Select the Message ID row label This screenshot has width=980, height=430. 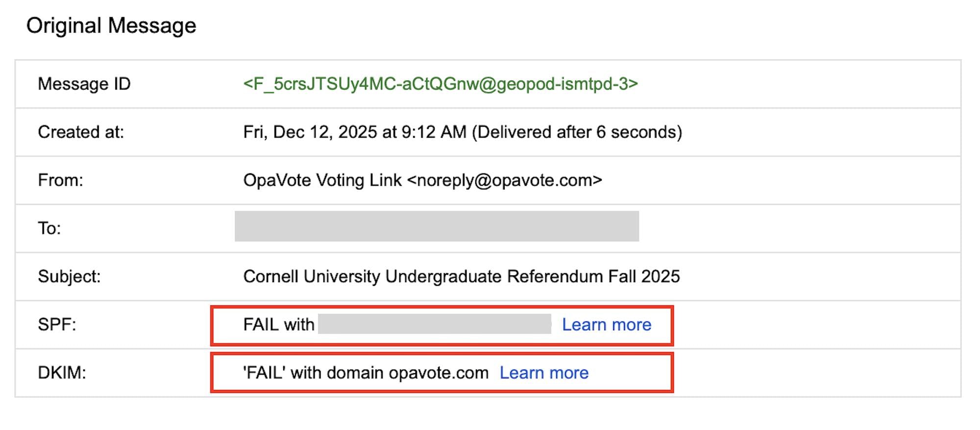click(x=84, y=84)
